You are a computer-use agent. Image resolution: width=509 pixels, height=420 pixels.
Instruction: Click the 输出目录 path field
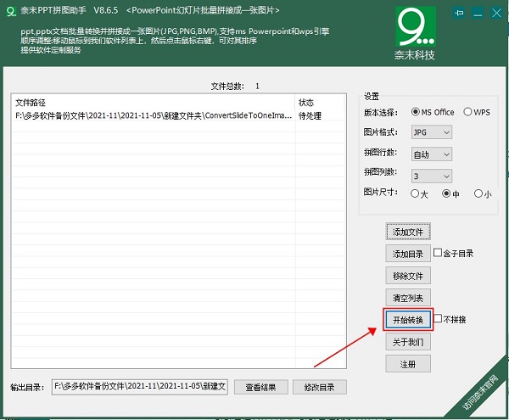140,387
